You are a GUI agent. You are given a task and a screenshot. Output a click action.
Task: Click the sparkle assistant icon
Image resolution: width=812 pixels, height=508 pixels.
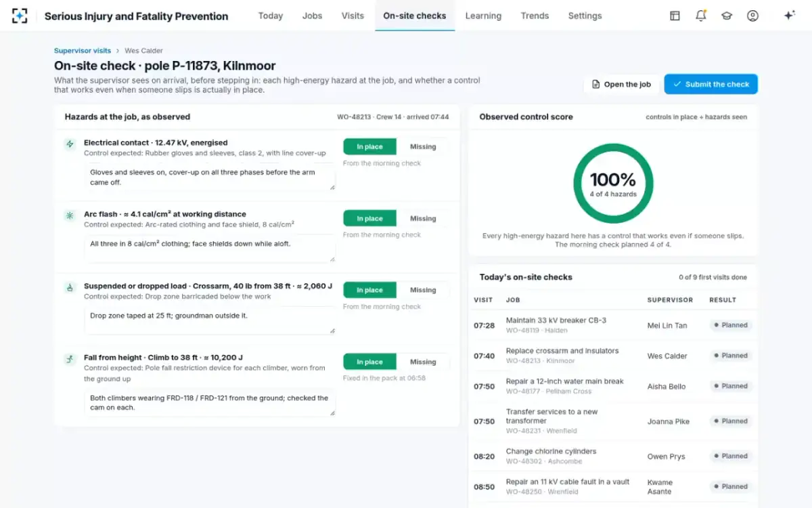(789, 16)
